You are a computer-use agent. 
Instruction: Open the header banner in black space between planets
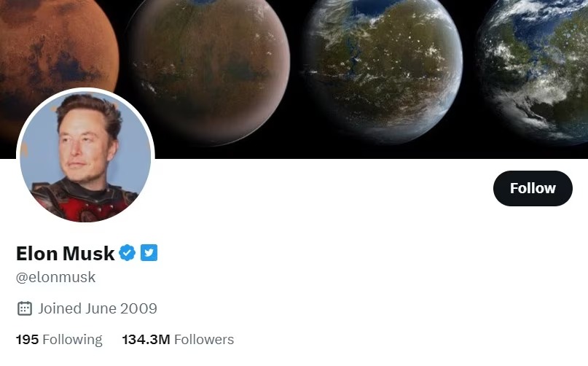(x=297, y=112)
